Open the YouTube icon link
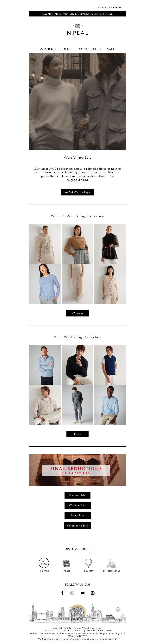This screenshot has height=644, width=155. point(83,593)
